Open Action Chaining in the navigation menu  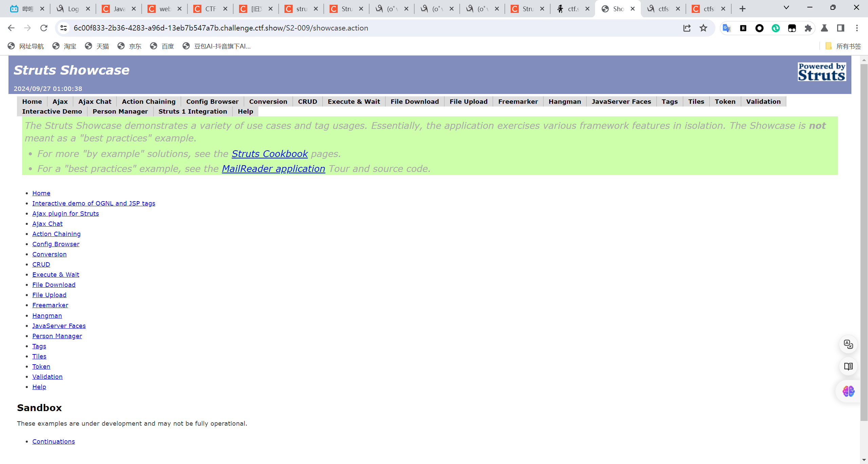(x=149, y=101)
